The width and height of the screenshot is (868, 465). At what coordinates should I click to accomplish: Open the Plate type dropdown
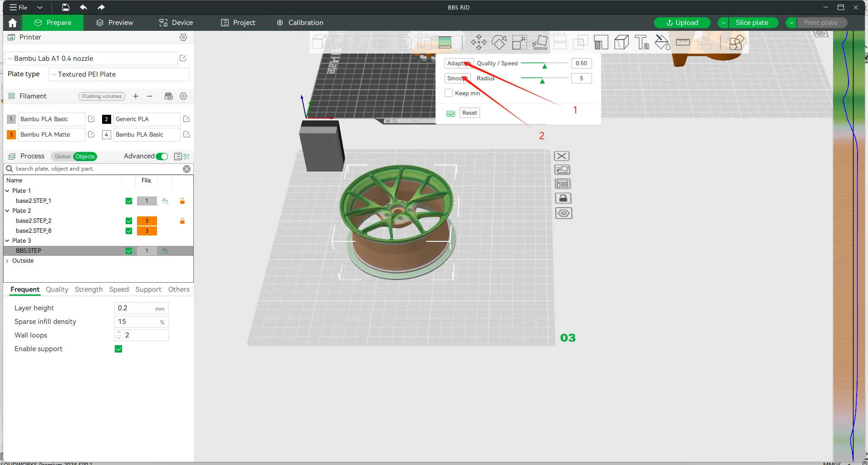tap(119, 74)
